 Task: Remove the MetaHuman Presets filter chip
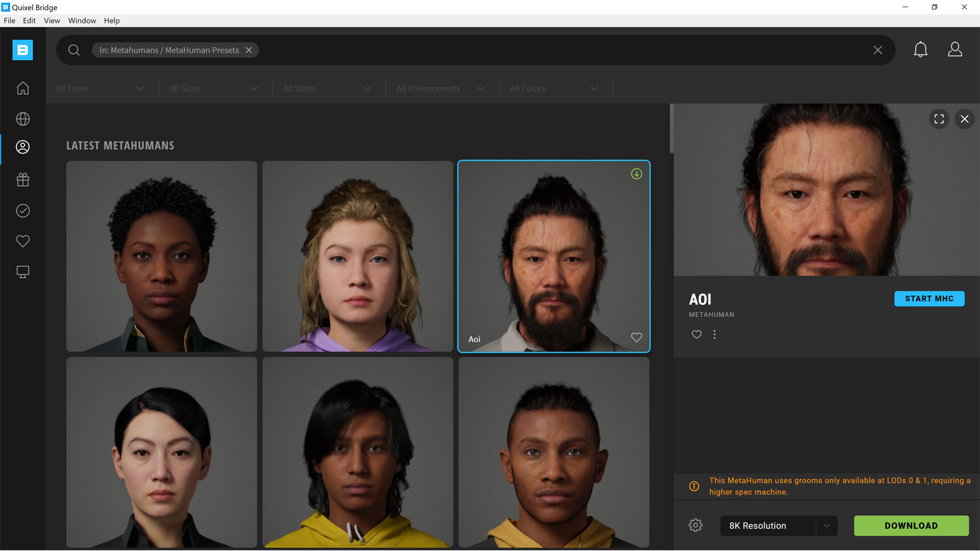pos(249,50)
